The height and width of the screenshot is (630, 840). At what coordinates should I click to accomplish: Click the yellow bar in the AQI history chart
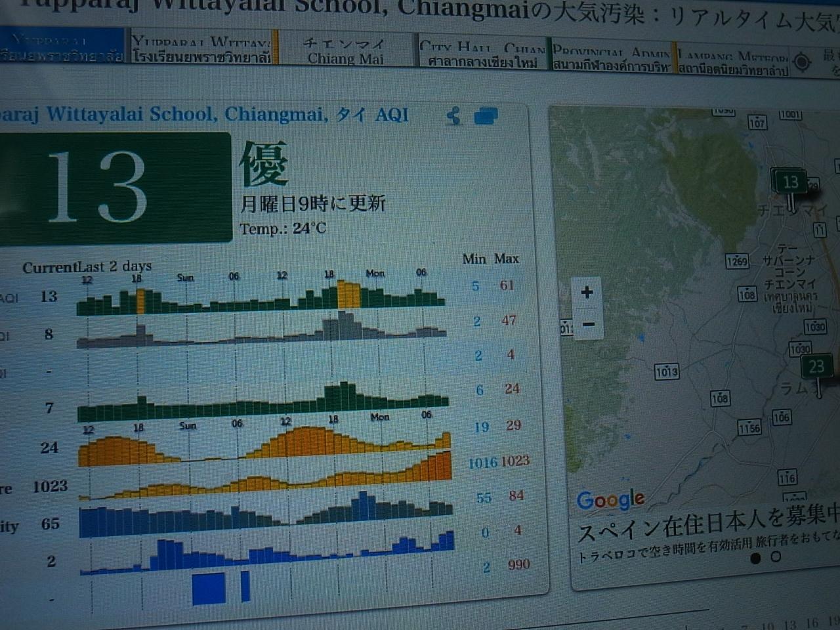(x=348, y=295)
